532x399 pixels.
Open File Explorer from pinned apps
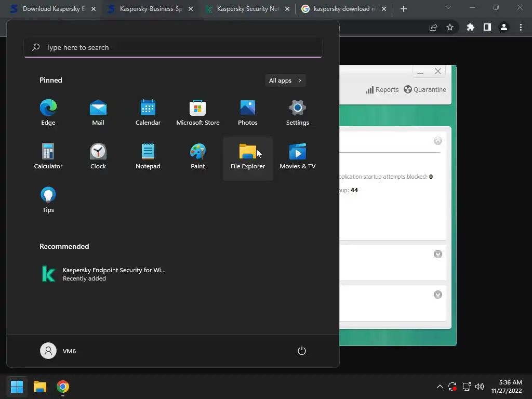tap(248, 158)
